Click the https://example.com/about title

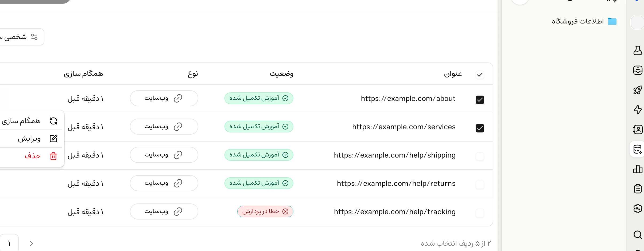point(408,99)
